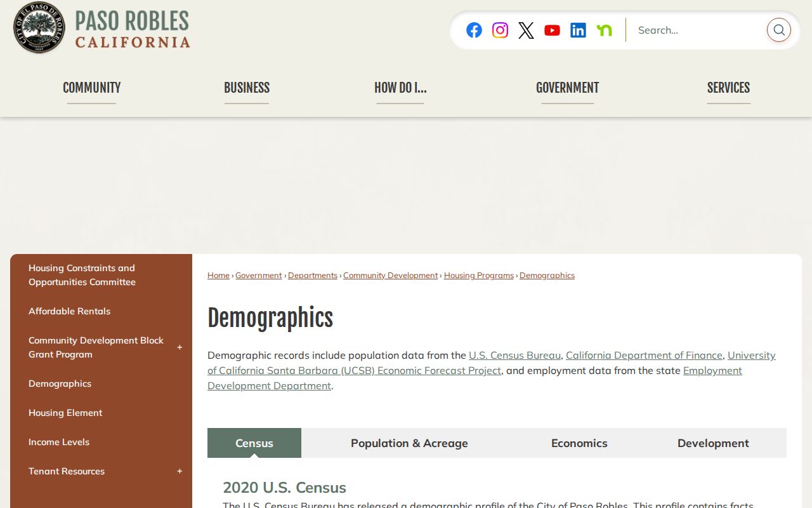Click the '2020 U.S. Census' heading
Image resolution: width=812 pixels, height=508 pixels.
tap(284, 488)
